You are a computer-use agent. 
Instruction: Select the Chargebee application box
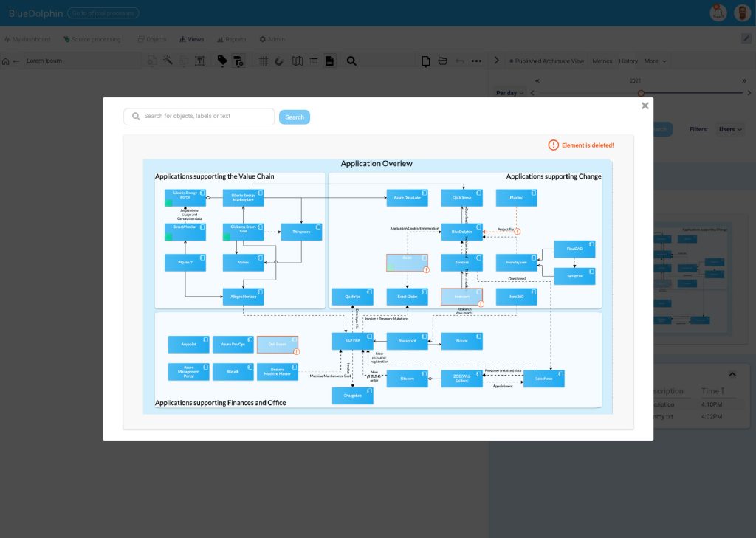352,396
